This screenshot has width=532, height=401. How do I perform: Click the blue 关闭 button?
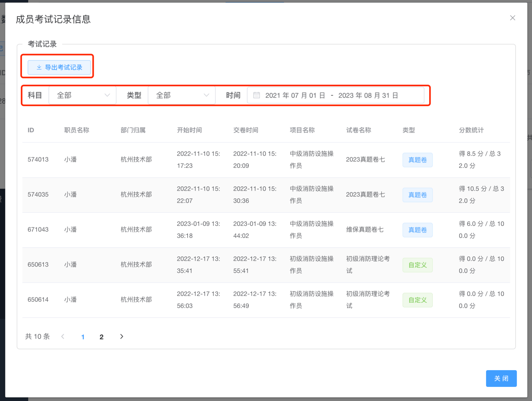[501, 379]
